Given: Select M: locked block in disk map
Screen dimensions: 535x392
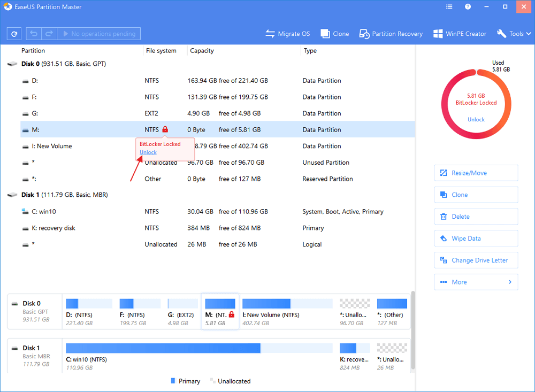Looking at the screenshot, I should point(220,312).
